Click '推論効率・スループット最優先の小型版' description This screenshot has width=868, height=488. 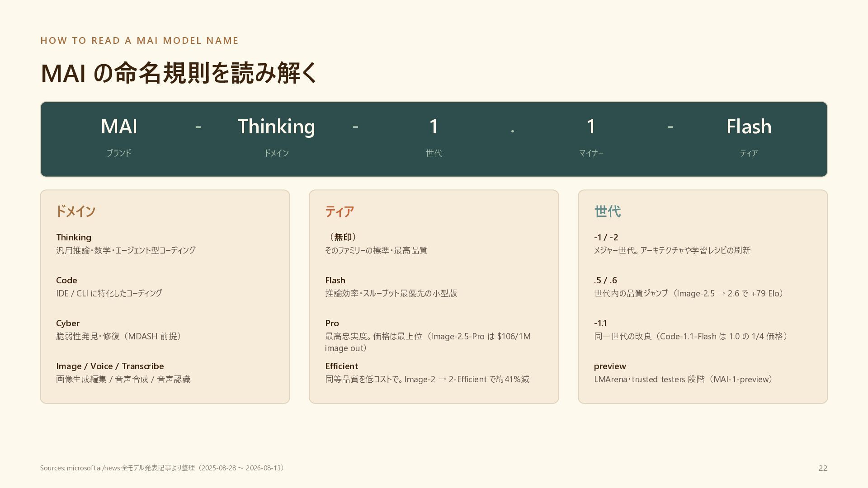click(x=391, y=293)
